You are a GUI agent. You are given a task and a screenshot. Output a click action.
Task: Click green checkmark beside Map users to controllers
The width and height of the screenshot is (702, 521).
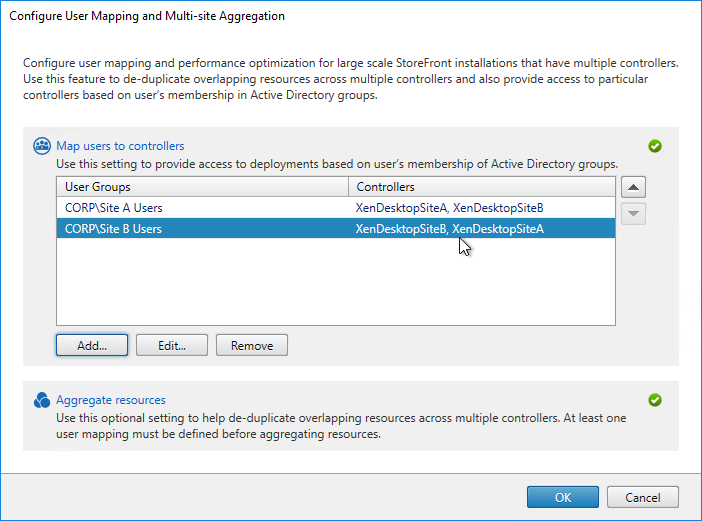tap(655, 146)
